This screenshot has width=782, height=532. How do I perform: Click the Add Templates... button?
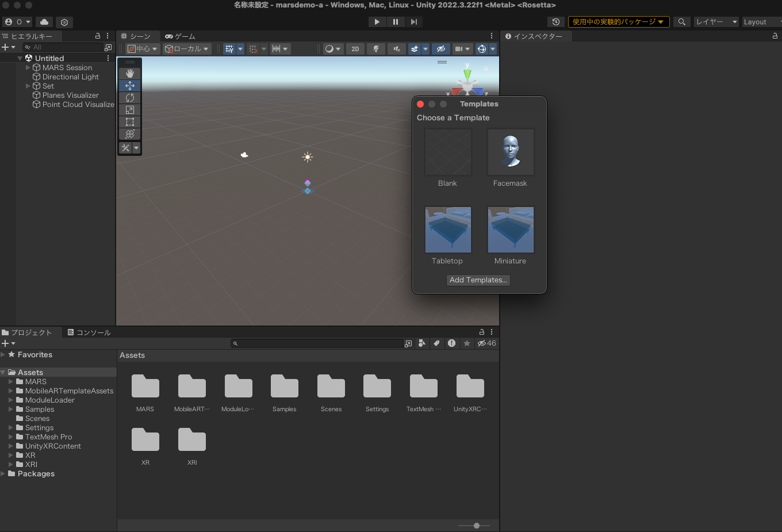click(x=478, y=280)
